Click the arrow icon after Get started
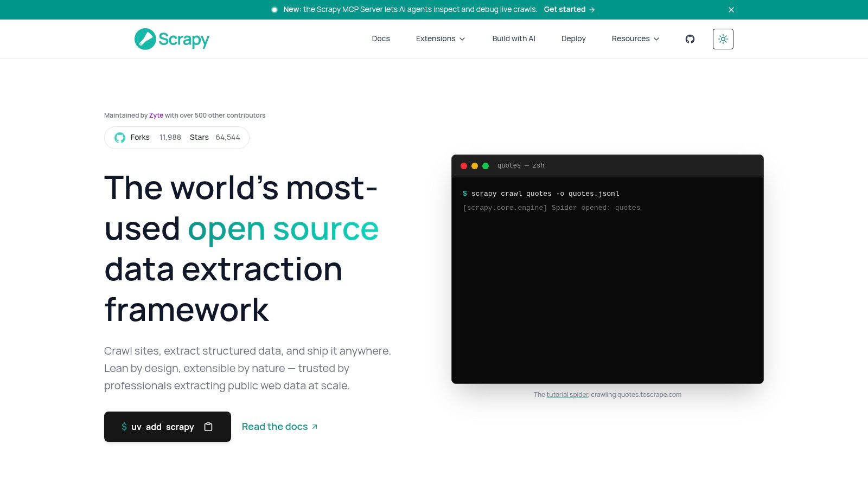The height and width of the screenshot is (488, 868). [592, 10]
